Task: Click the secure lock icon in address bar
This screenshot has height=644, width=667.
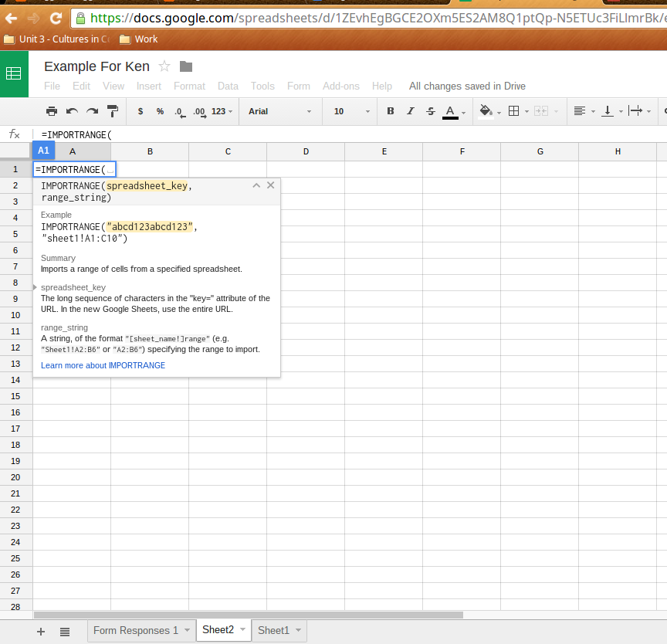Action: point(80,18)
